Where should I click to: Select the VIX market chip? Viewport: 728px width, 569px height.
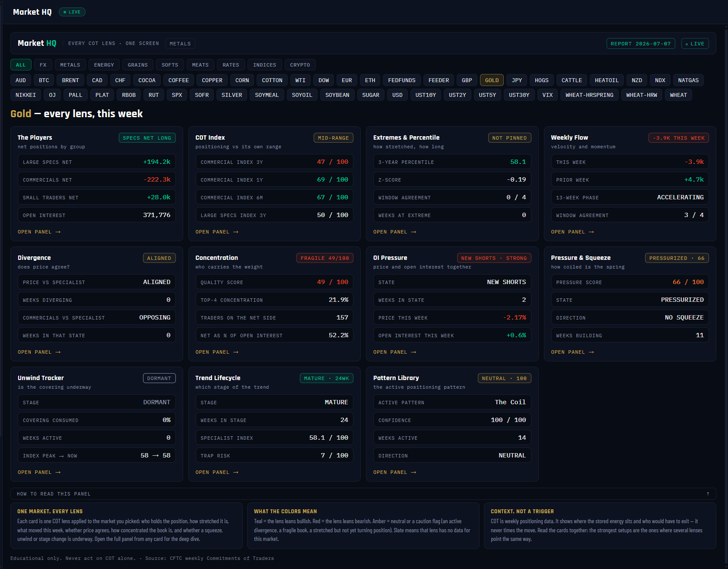[x=547, y=95]
